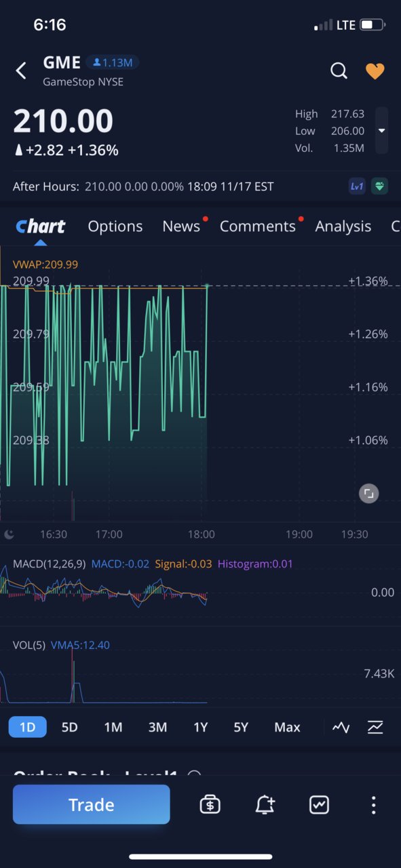Tap the blue Trade button

92,804
